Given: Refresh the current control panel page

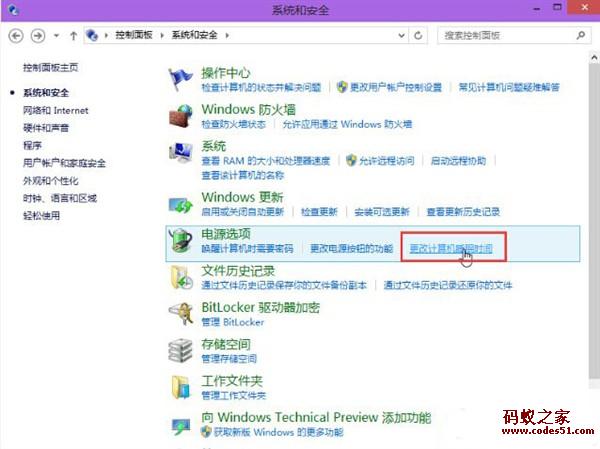Looking at the screenshot, I should [418, 36].
